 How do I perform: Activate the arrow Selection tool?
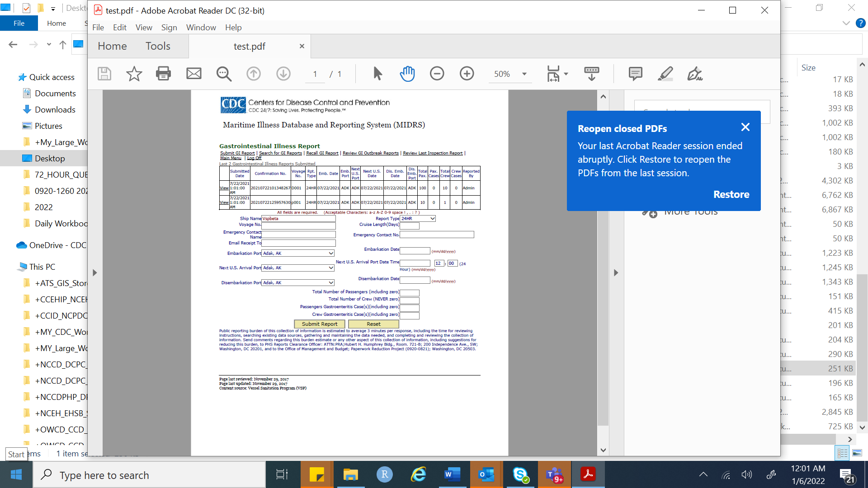click(377, 74)
